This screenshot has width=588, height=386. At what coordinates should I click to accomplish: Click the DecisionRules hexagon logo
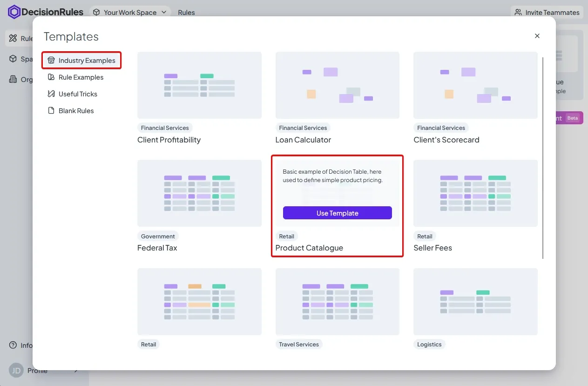14,12
